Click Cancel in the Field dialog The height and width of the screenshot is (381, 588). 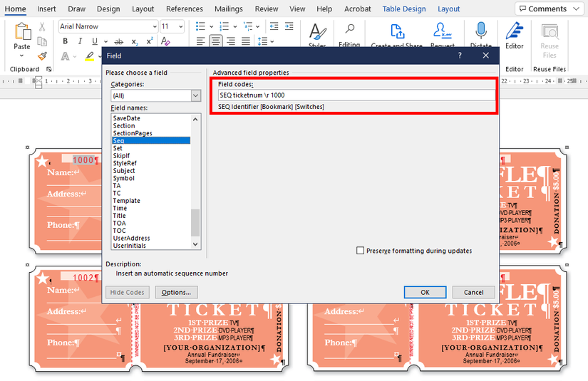coord(474,292)
